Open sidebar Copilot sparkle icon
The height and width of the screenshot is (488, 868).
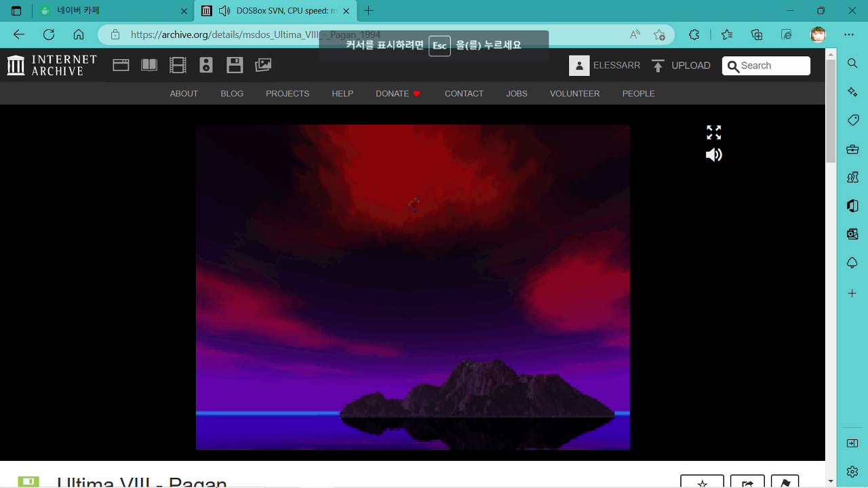click(852, 91)
